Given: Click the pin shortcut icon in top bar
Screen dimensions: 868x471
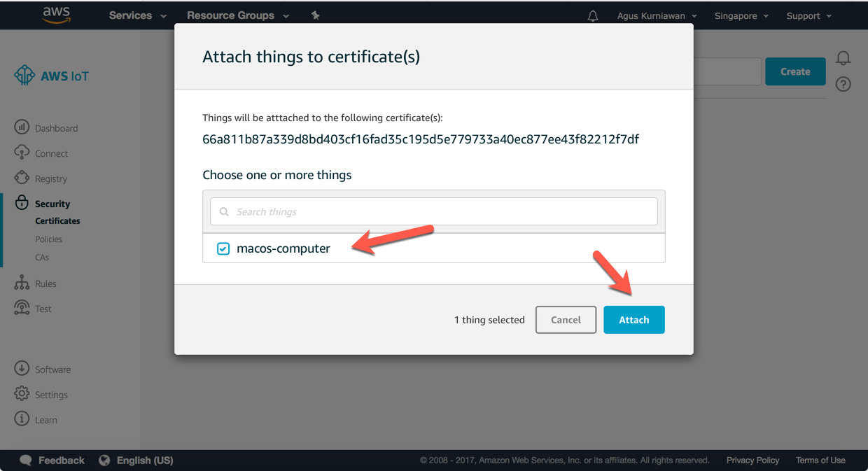Looking at the screenshot, I should click(316, 15).
